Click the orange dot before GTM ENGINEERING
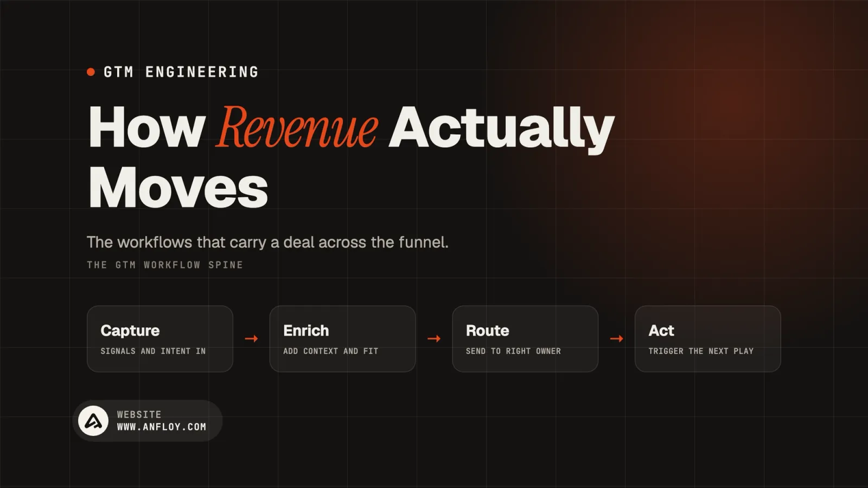The width and height of the screenshot is (868, 488). [91, 72]
